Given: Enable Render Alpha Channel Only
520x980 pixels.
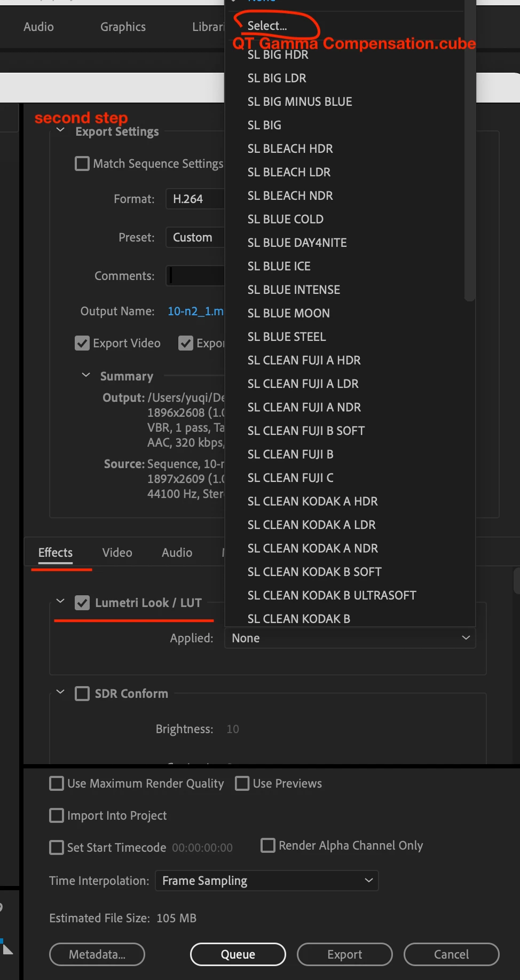Looking at the screenshot, I should [x=267, y=845].
